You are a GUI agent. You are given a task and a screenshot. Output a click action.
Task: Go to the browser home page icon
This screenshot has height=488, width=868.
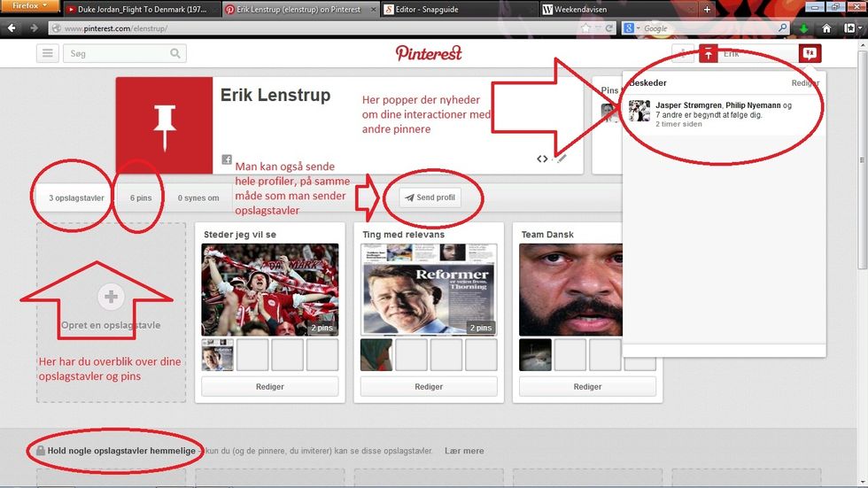tap(826, 28)
